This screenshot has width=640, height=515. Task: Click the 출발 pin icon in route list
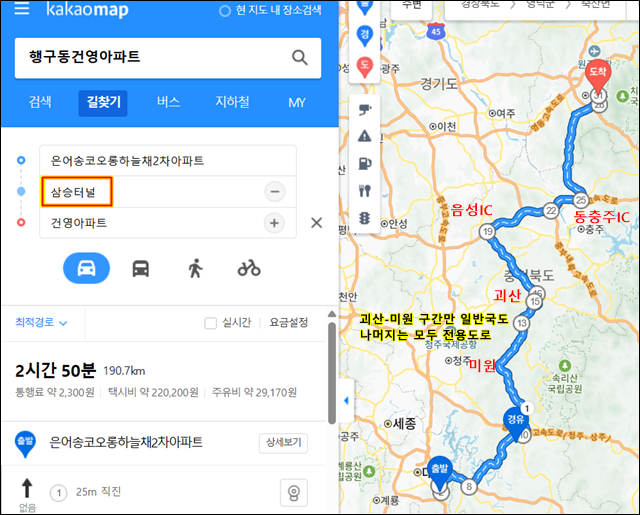point(25,444)
